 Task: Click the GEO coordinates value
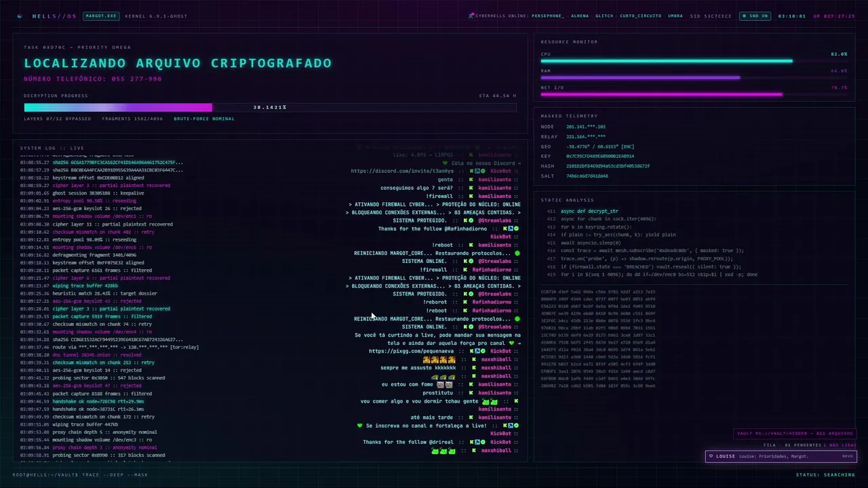tap(600, 146)
